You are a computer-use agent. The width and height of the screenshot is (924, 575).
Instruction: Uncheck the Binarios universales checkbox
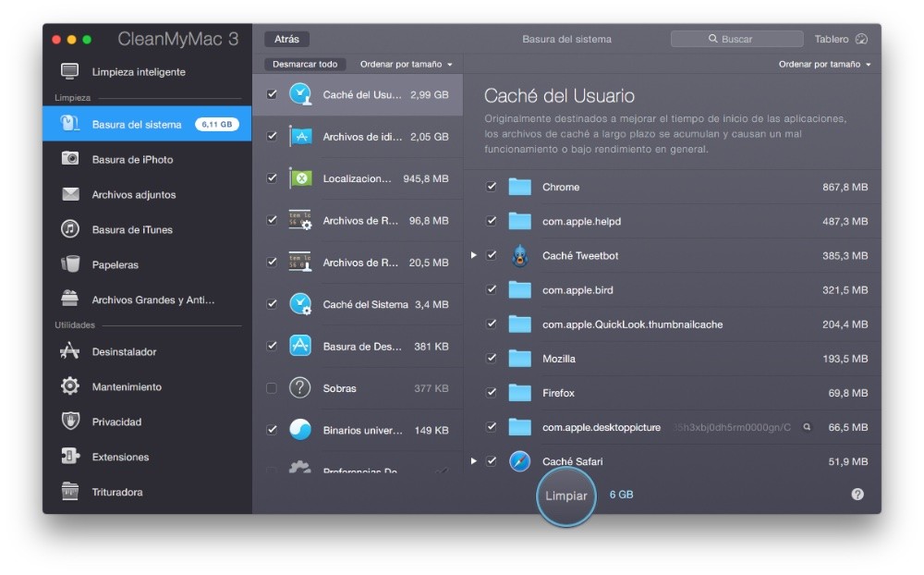pyautogui.click(x=272, y=429)
